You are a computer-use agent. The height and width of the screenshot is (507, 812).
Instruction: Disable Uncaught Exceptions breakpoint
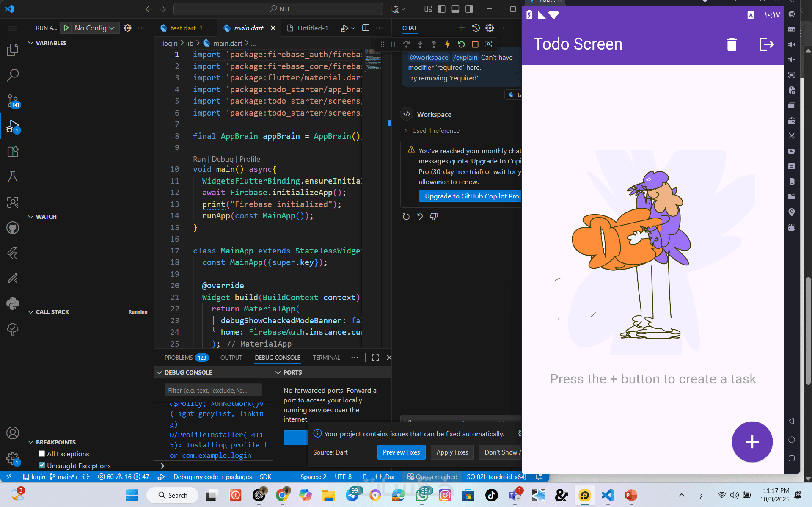click(42, 465)
